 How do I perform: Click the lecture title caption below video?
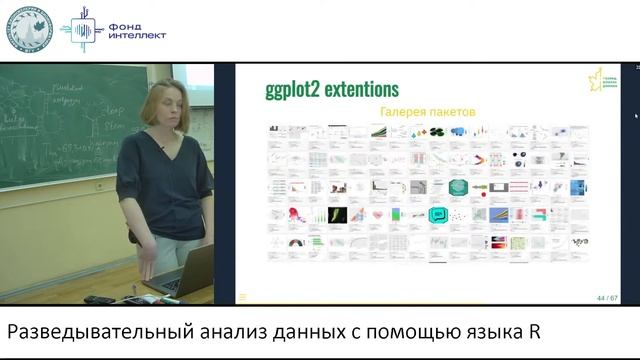274,332
